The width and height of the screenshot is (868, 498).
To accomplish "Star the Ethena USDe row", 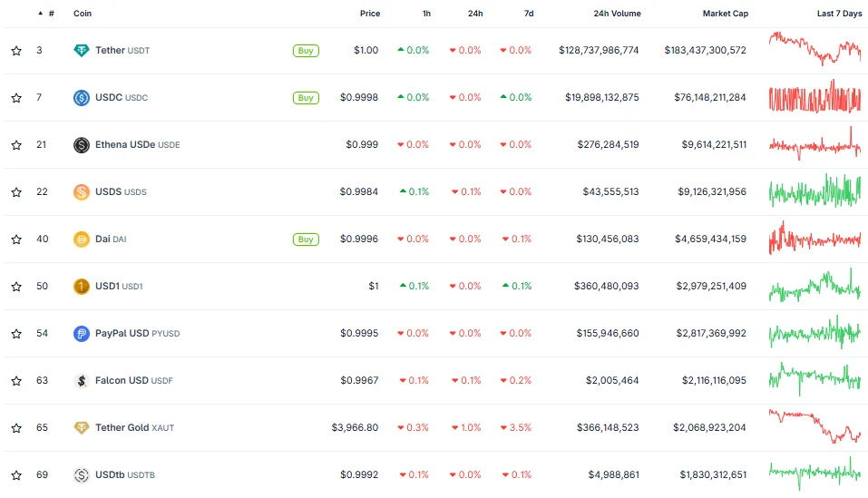I will [x=16, y=145].
